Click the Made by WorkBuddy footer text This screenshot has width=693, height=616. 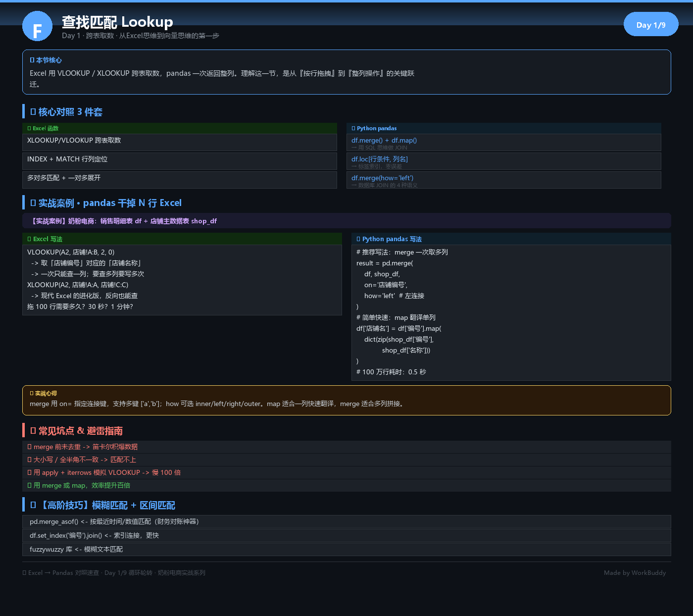pos(635,572)
